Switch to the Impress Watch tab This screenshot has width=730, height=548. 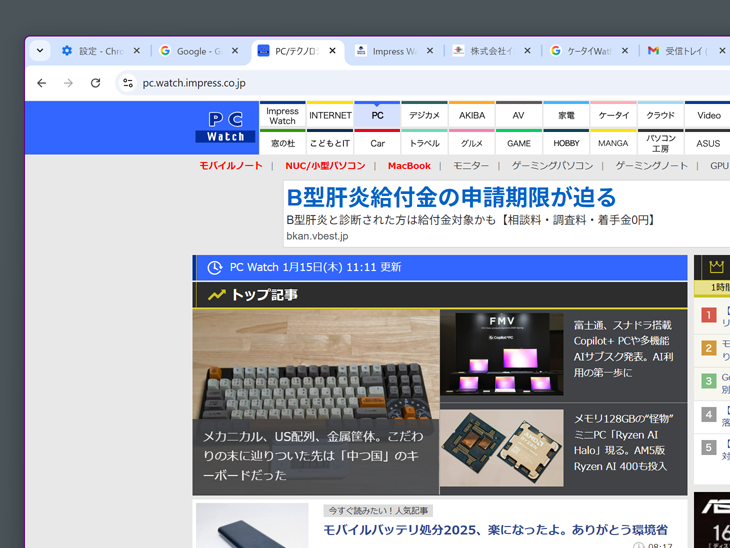pos(386,51)
